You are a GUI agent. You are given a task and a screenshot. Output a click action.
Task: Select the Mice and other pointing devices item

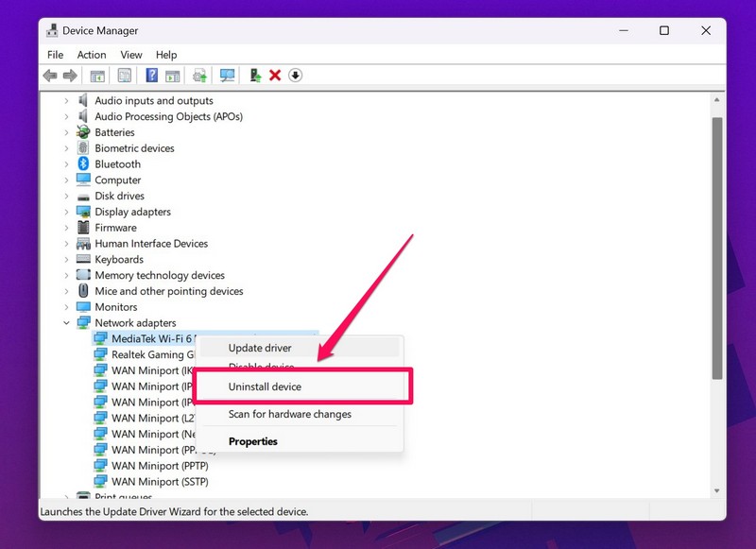168,291
